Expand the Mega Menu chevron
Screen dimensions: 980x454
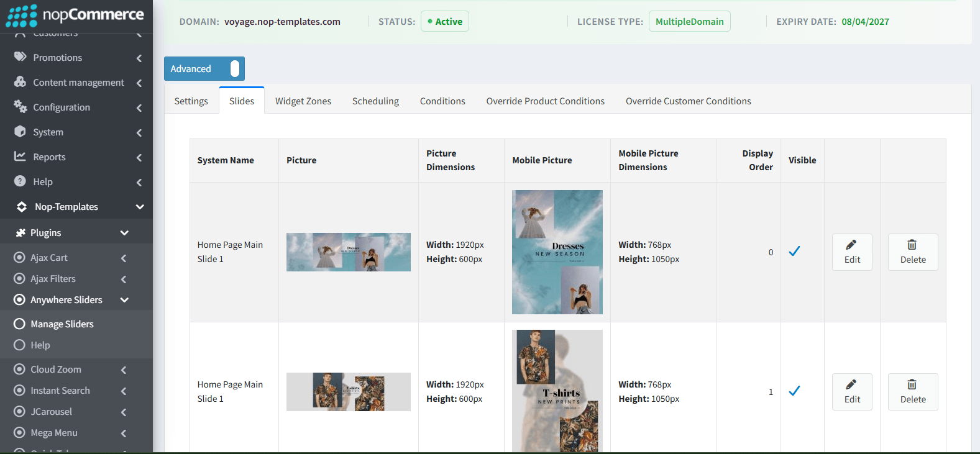[x=123, y=433]
